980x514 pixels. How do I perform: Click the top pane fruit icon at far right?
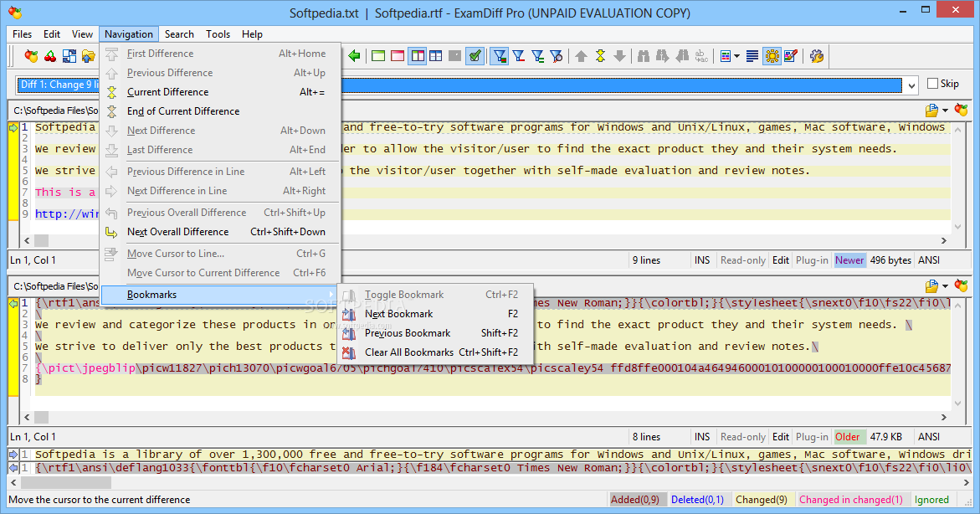(962, 110)
